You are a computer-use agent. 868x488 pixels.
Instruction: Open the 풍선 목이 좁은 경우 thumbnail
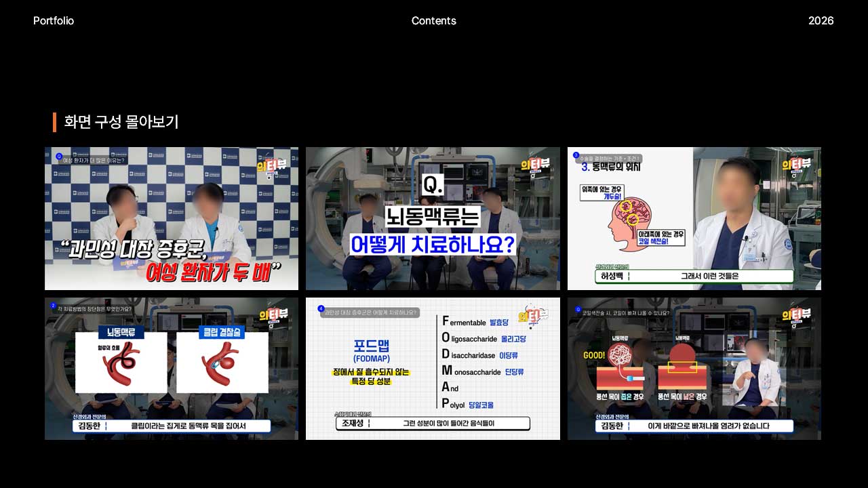(694, 369)
